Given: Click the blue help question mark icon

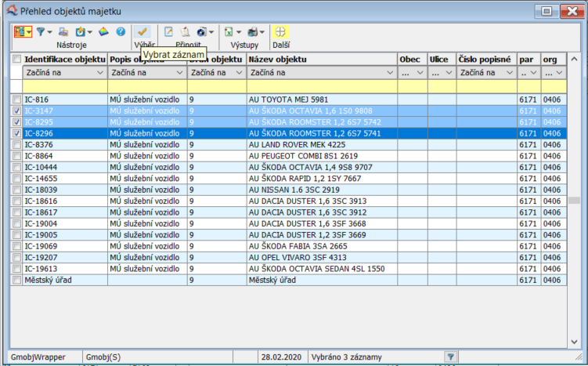Looking at the screenshot, I should click(x=121, y=32).
